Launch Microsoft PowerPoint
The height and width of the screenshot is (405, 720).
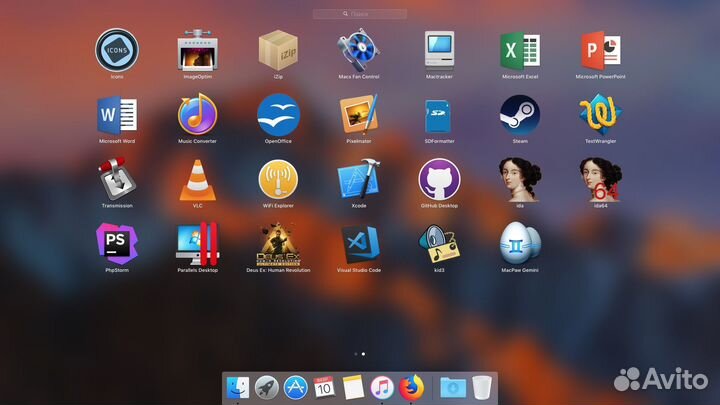point(600,49)
